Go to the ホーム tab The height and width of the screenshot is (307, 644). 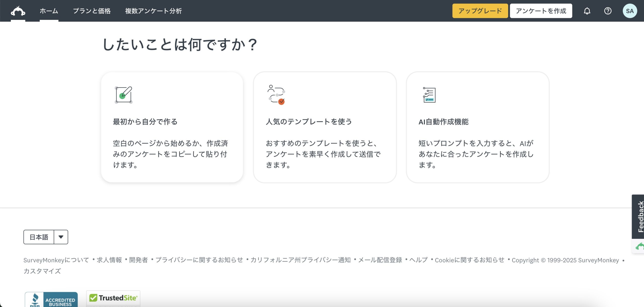[x=49, y=11]
